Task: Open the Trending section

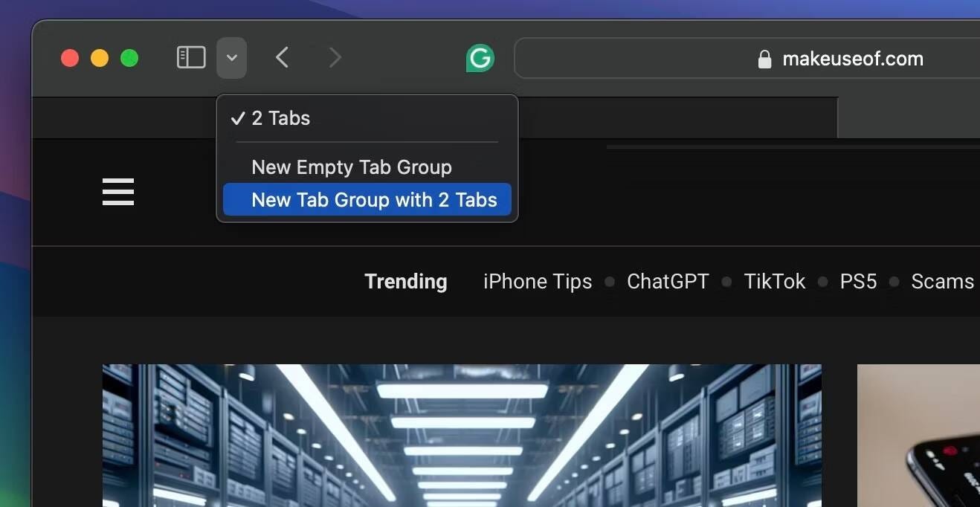Action: [x=405, y=281]
